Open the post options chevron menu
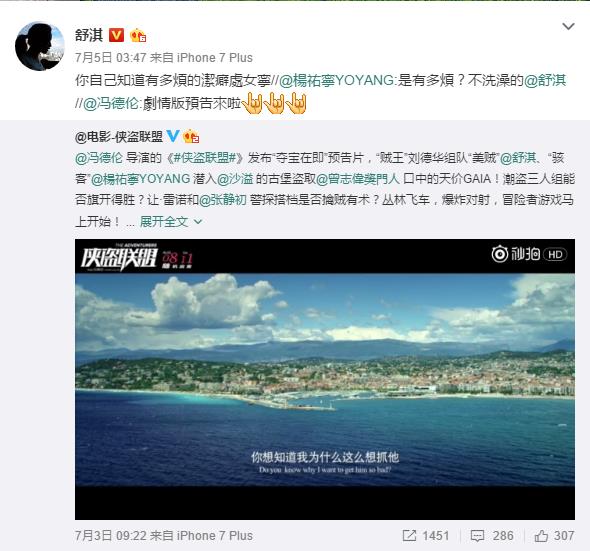The height and width of the screenshot is (551, 590). 568,26
